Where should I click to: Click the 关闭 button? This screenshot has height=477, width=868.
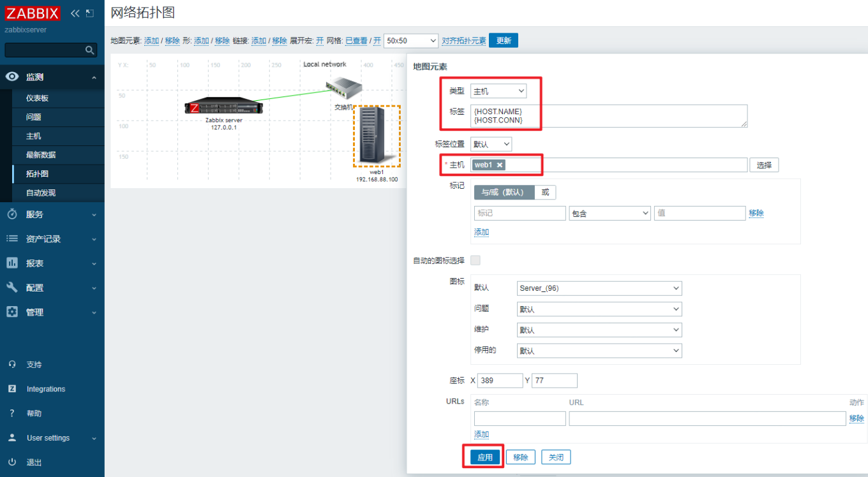pos(556,457)
